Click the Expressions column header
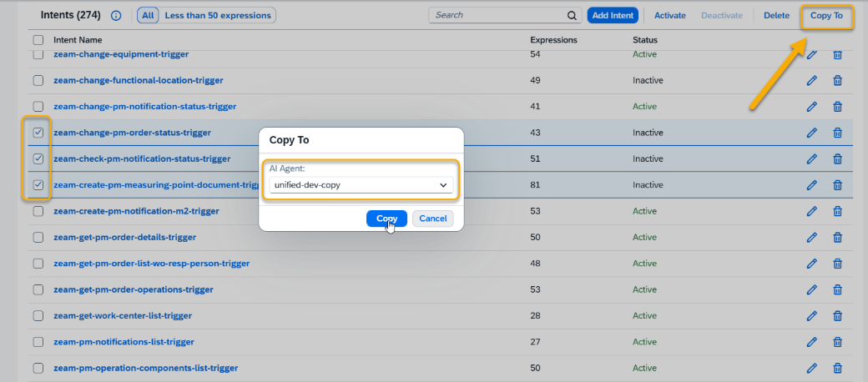 [553, 40]
